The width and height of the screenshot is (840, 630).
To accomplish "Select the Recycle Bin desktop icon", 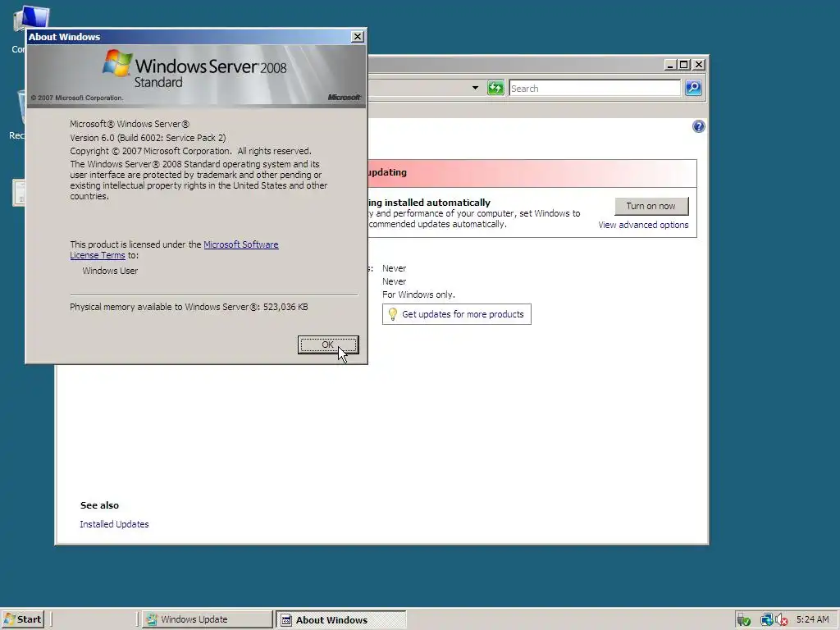I will coord(18,115).
